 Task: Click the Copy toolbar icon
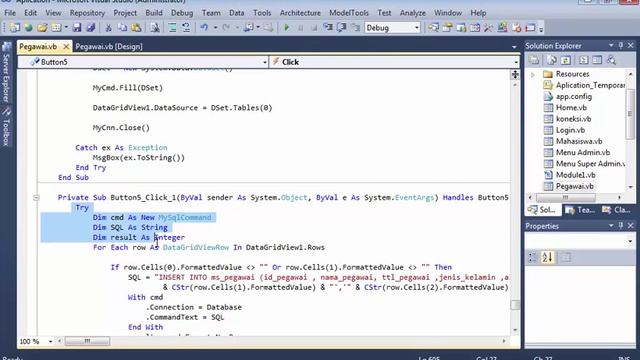pos(122,28)
